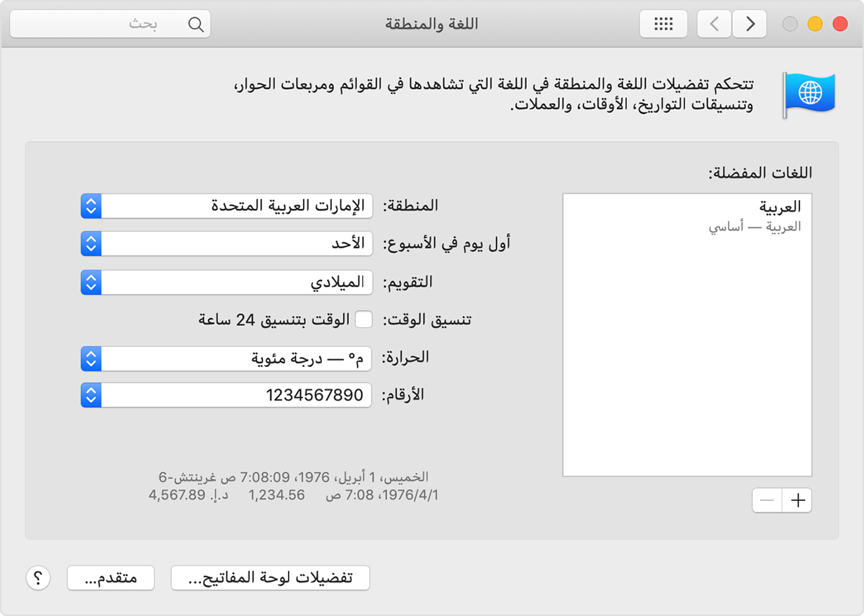Open the الأرقام number format dropdown

pos(227,395)
